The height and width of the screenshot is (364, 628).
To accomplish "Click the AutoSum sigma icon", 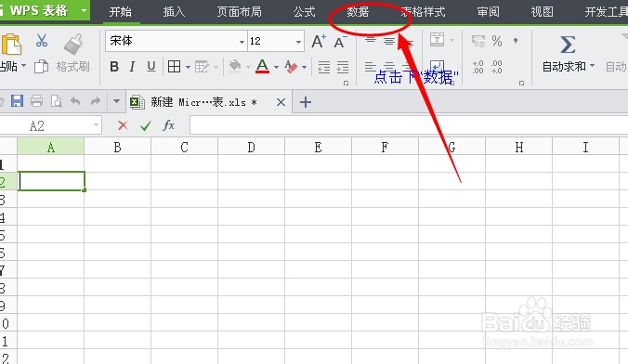I will (x=568, y=45).
